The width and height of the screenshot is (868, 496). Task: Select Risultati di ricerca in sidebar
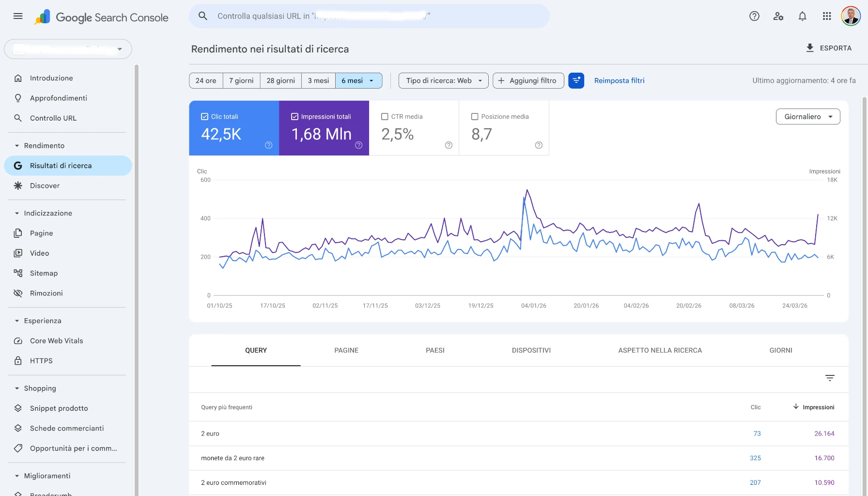coord(61,165)
